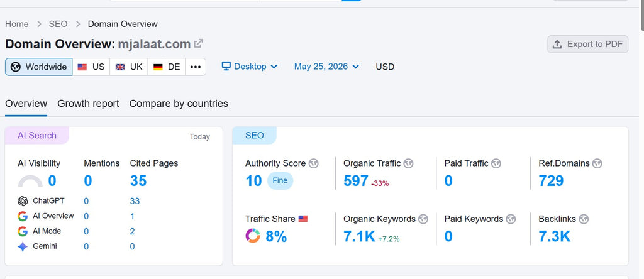The height and width of the screenshot is (279, 644).
Task: Click the Google icon beside AI Overview
Action: pos(23,216)
